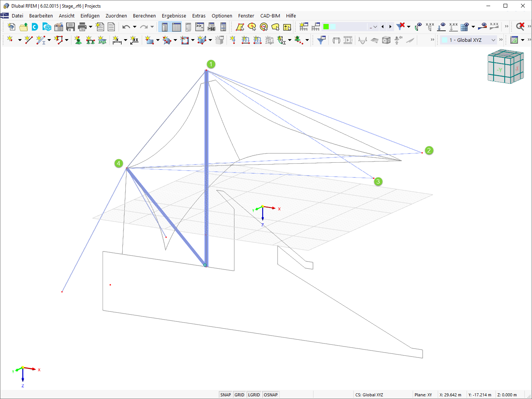Toggle the Navigator panel display
The image size is (532, 399).
[x=165, y=27]
